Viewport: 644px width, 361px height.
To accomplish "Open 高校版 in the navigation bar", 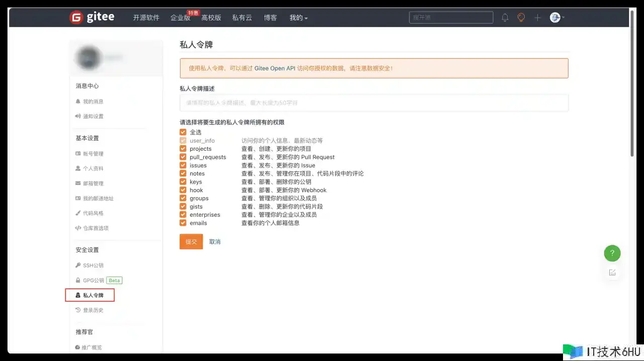I will click(x=211, y=18).
